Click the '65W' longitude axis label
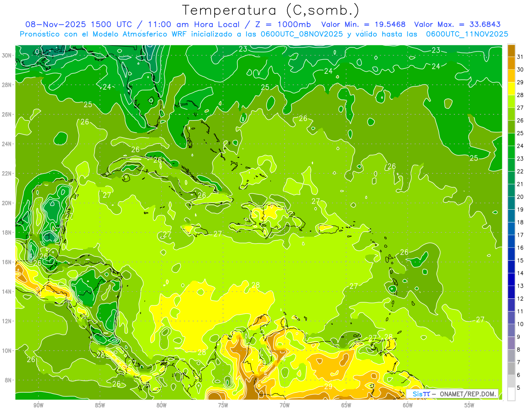Image resolution: width=532 pixels, height=411 pixels. (346, 405)
